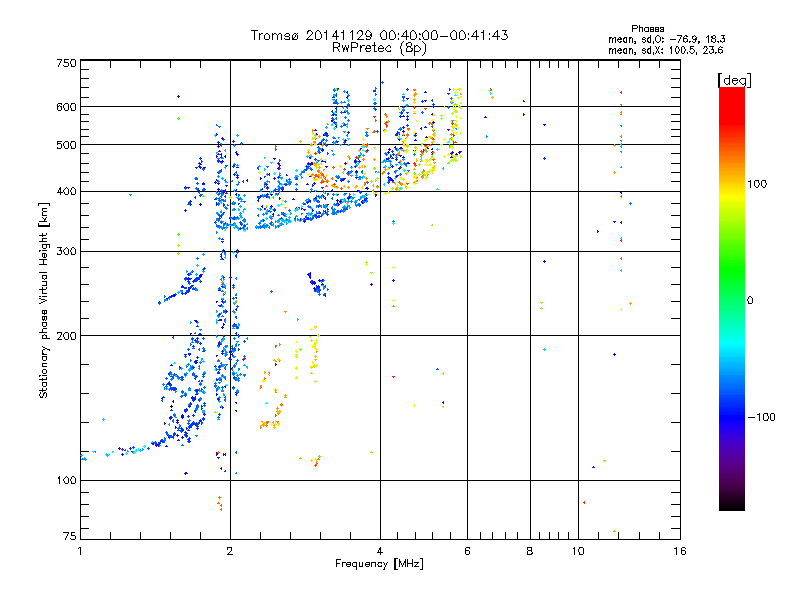The image size is (800, 600).
Task: Click the x-axis tick label "16"
Action: pos(680,551)
